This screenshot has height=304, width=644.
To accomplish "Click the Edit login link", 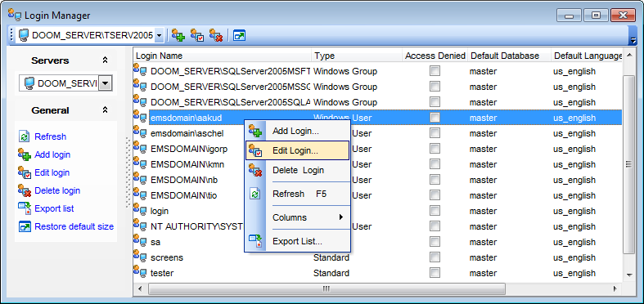I will 52,172.
